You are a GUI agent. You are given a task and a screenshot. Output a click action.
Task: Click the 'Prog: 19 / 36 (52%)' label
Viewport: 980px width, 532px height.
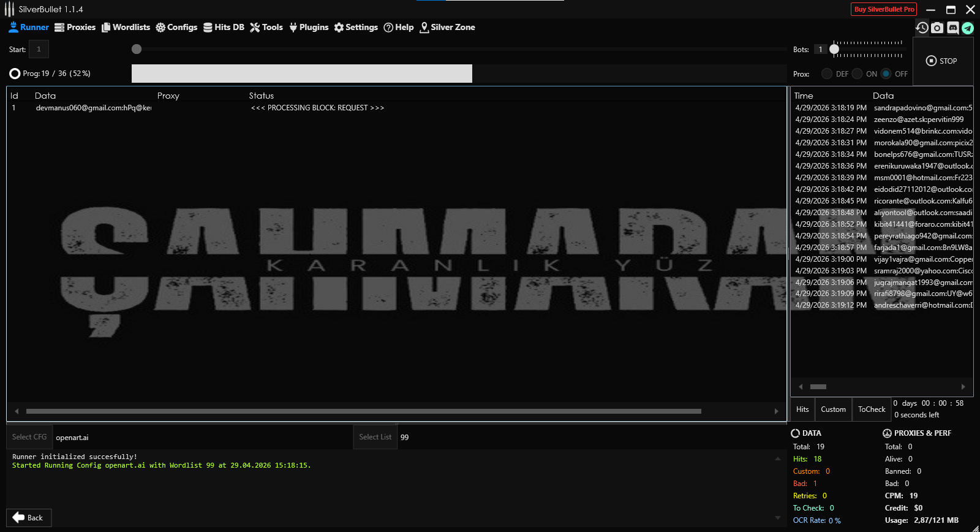tap(56, 74)
